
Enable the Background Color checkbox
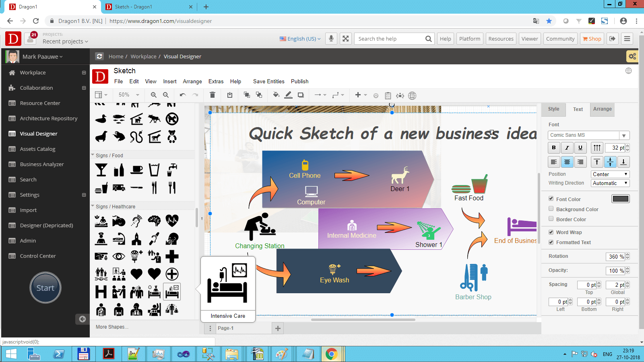(x=551, y=209)
